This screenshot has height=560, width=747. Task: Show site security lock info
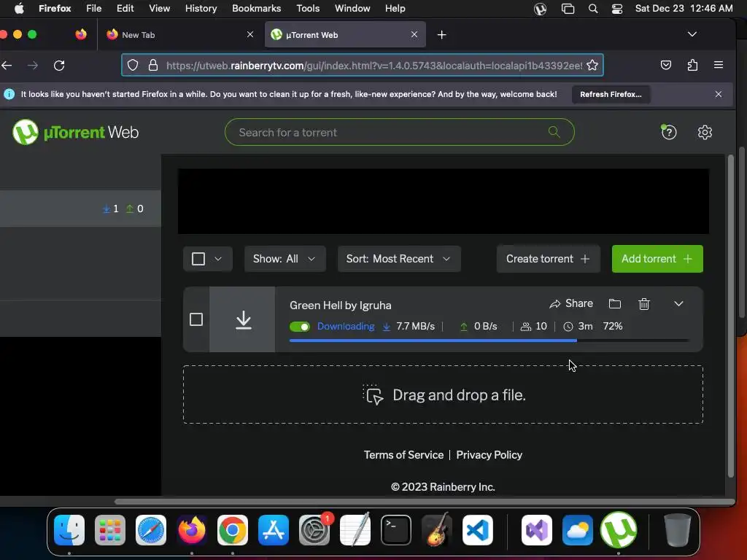pyautogui.click(x=153, y=65)
